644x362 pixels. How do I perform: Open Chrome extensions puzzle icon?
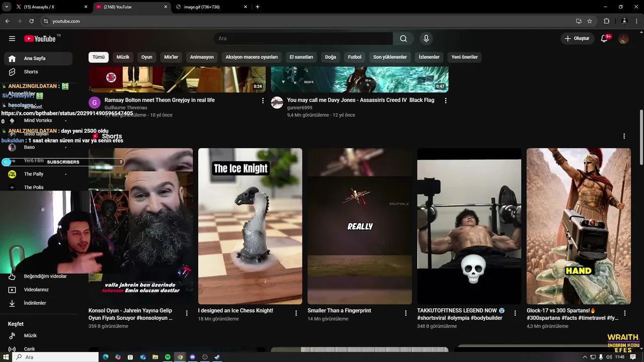(606, 21)
